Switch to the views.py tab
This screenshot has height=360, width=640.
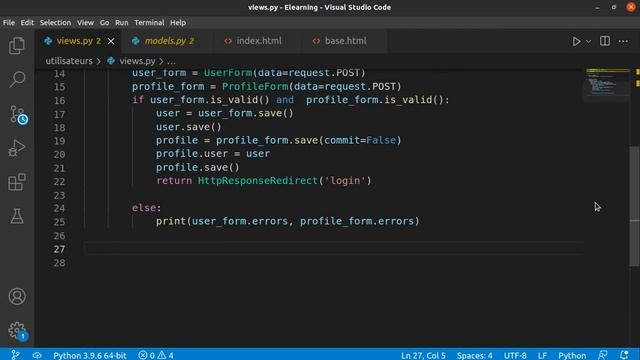tap(78, 41)
